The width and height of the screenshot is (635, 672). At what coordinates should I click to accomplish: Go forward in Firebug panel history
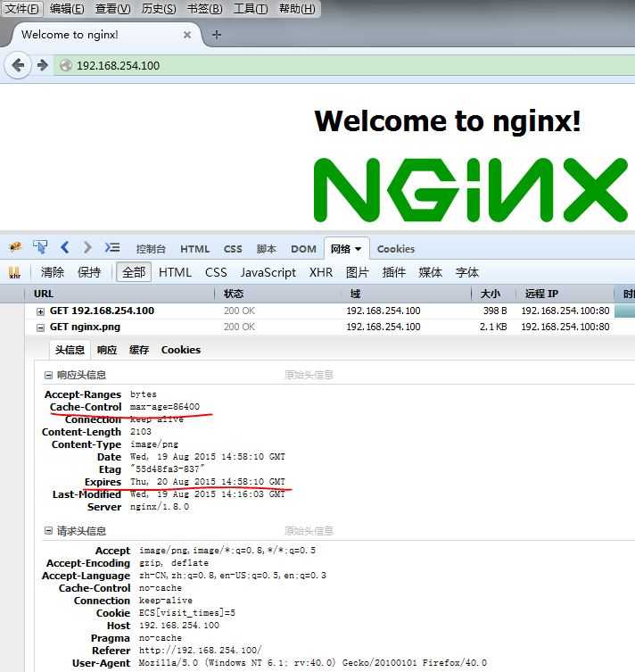point(87,247)
